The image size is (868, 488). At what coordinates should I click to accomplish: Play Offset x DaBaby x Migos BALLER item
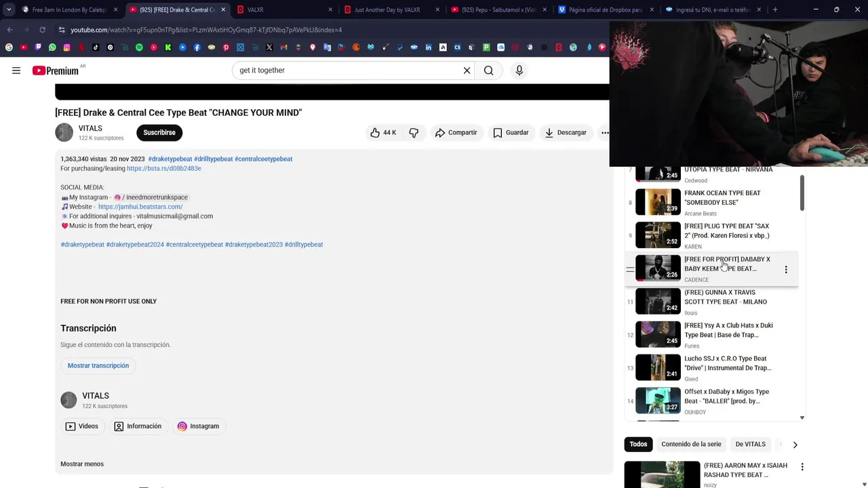[x=711, y=401]
